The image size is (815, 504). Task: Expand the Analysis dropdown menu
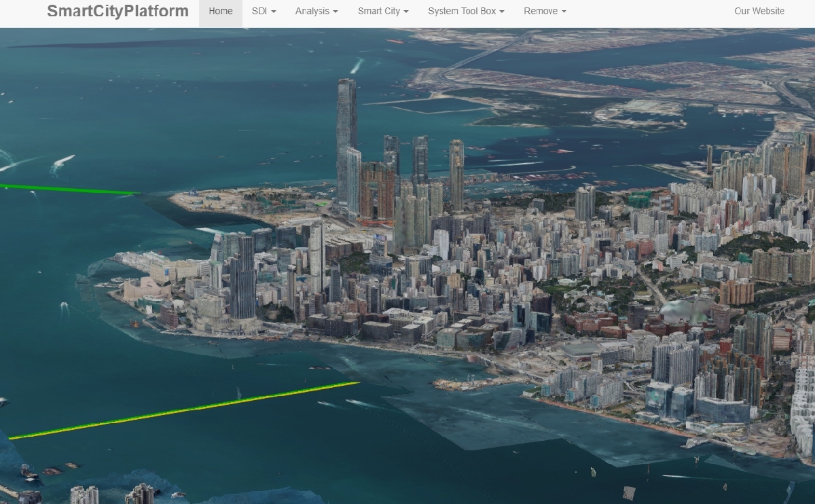click(x=316, y=11)
